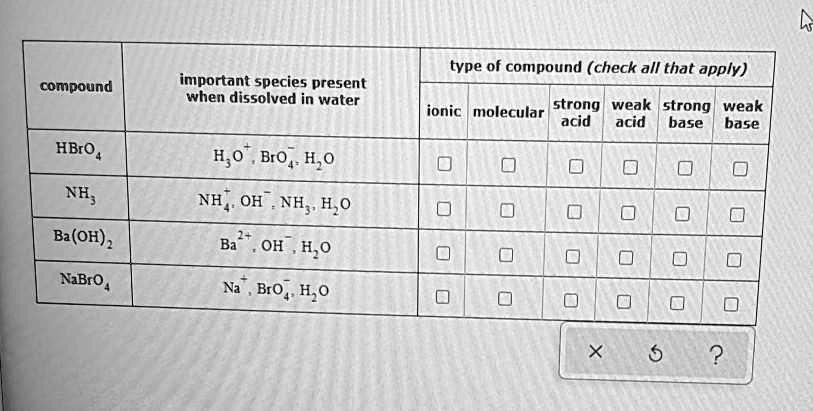813x411 pixels.
Task: Check weak base box for NaBrO4
Action: click(x=732, y=303)
